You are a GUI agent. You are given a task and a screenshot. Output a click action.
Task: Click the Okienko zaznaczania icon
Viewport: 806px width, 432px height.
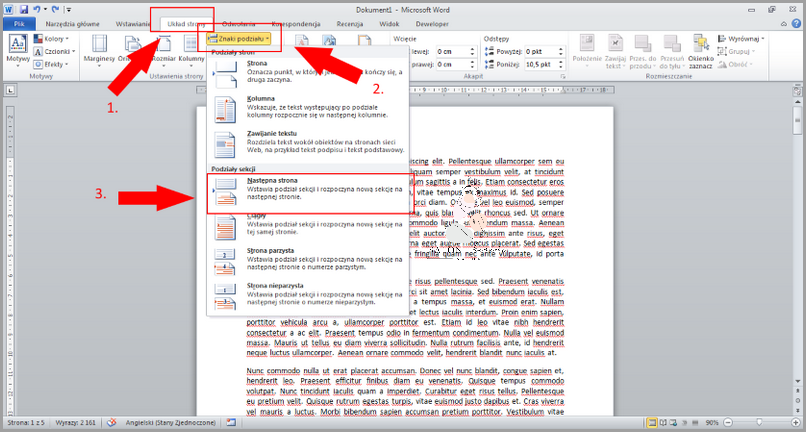pos(699,49)
